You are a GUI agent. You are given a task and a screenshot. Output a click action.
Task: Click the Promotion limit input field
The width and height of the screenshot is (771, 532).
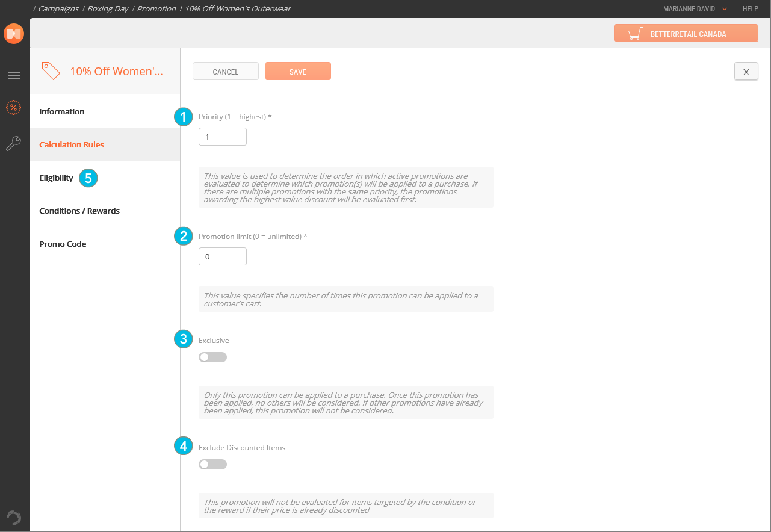(223, 256)
